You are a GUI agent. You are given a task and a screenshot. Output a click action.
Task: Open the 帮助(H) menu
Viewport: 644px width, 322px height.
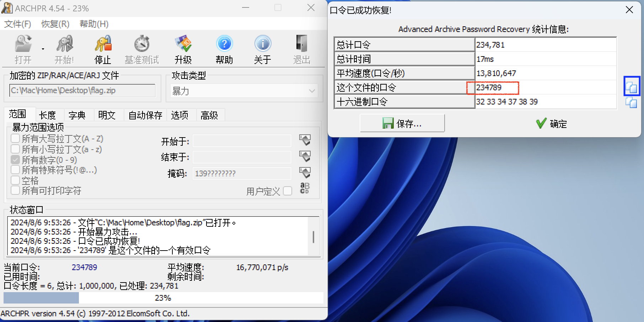(94, 24)
